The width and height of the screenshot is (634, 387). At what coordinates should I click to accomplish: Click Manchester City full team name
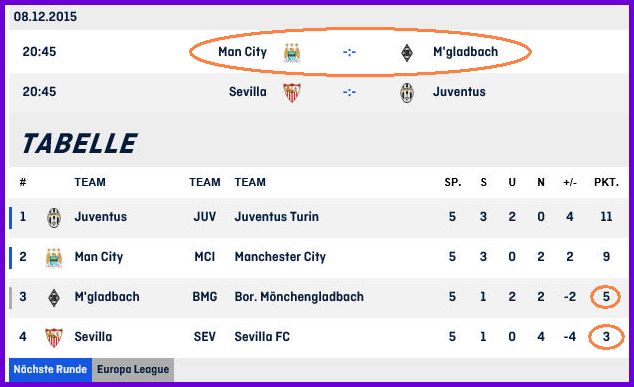(280, 256)
